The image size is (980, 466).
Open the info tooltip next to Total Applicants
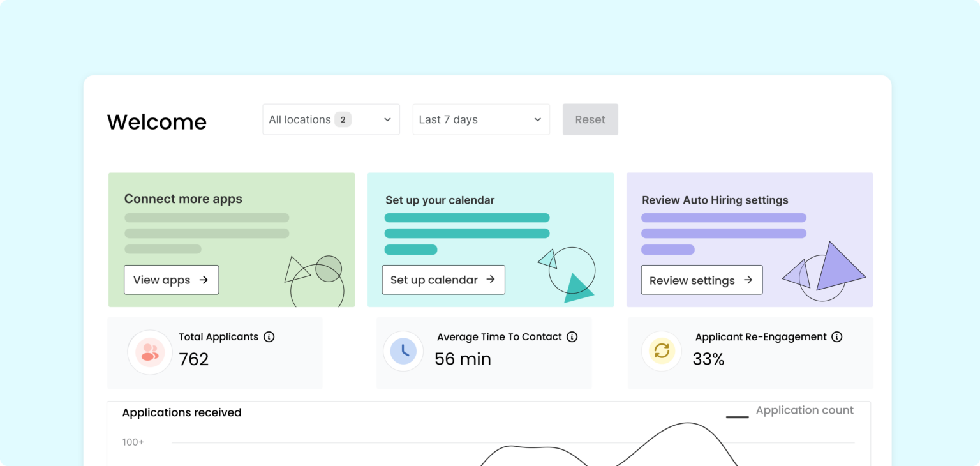[x=271, y=336]
